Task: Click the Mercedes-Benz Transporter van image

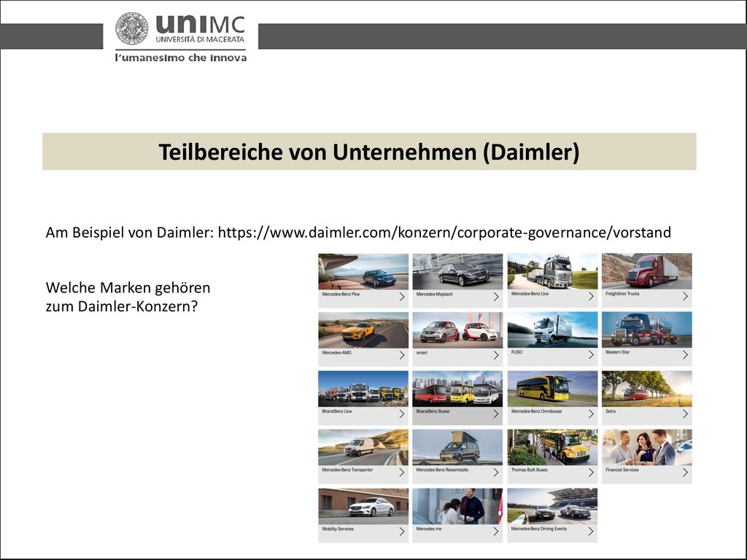Action: coord(363,447)
